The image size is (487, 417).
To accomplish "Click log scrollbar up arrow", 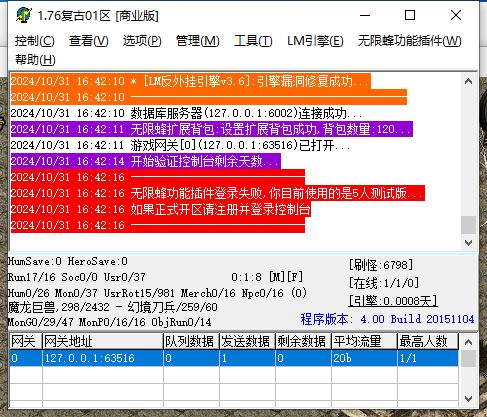I will tap(468, 81).
